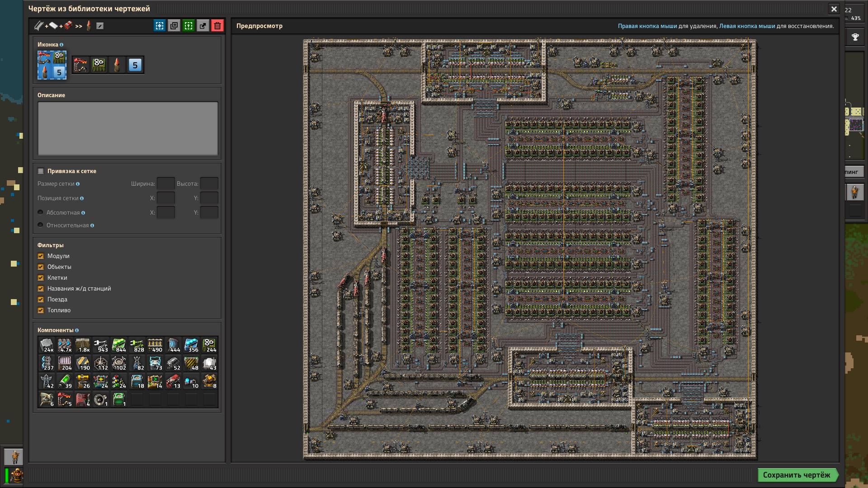
Task: Click the Ширина grid width field
Action: (x=166, y=184)
